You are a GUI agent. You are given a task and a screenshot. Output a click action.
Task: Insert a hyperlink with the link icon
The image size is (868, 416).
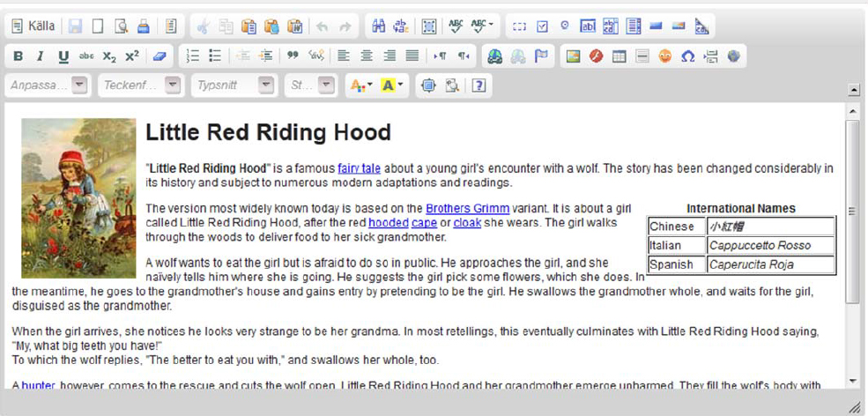point(495,56)
